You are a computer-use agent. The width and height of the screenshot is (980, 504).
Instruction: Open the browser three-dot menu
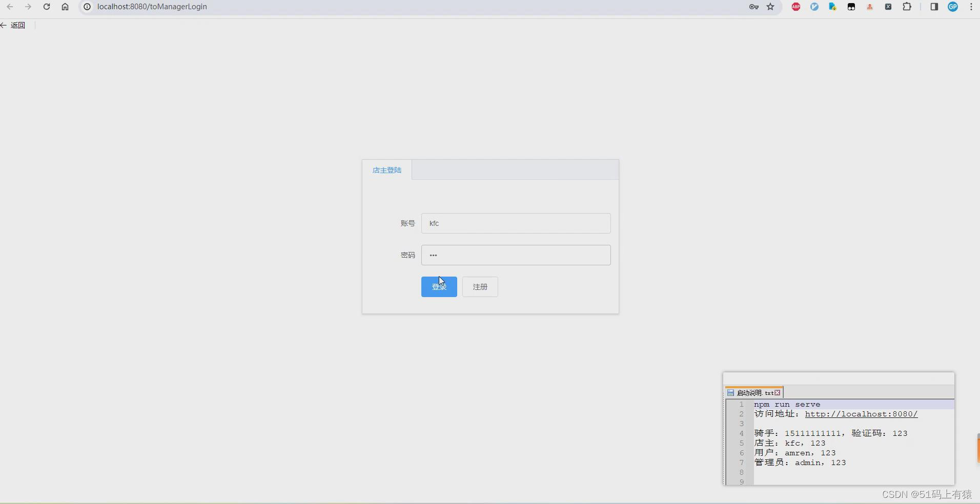(971, 7)
